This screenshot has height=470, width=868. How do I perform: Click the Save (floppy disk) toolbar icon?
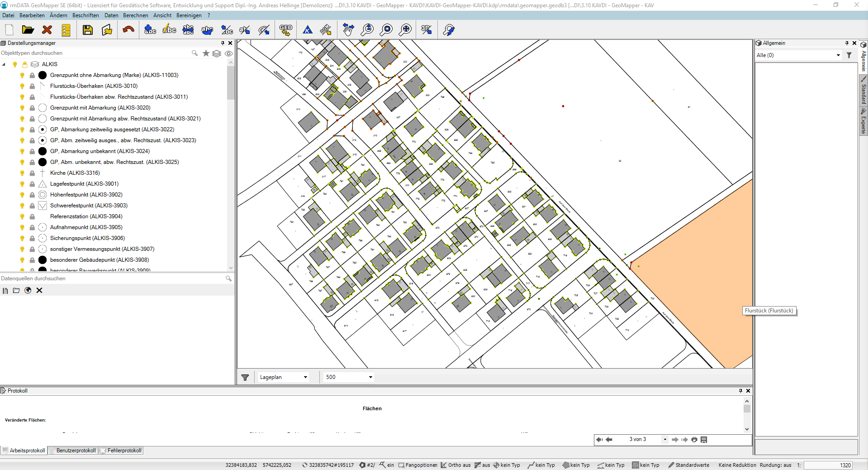(87, 30)
